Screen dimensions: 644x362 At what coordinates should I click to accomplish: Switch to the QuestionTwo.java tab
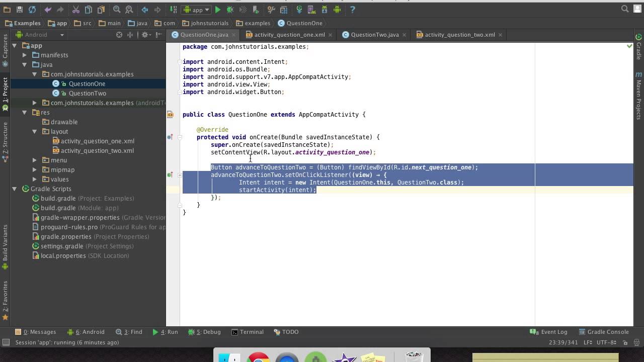point(375,35)
